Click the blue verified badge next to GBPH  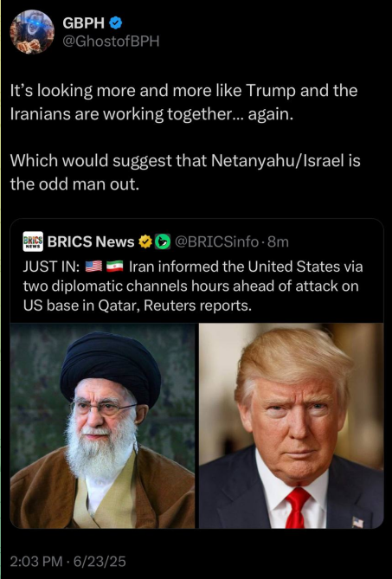(116, 23)
